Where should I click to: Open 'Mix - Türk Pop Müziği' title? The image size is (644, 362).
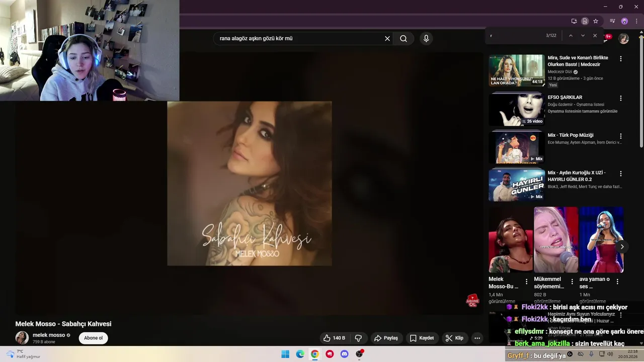571,135
